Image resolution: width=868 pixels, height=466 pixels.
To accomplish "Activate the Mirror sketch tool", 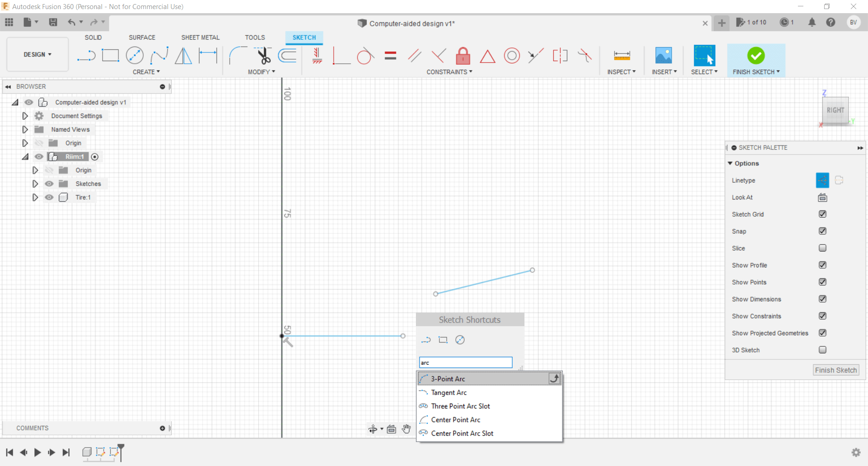I will click(183, 56).
